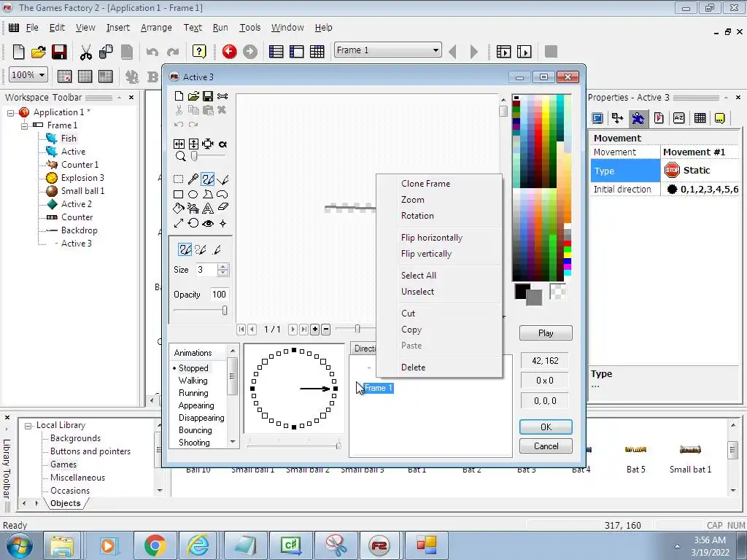Open the Movement tab in Properties panel
Viewport: 747px width, 560px height.
pos(638,118)
